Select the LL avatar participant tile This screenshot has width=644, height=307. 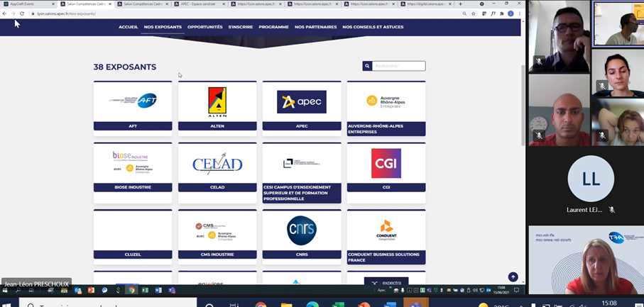(x=591, y=179)
